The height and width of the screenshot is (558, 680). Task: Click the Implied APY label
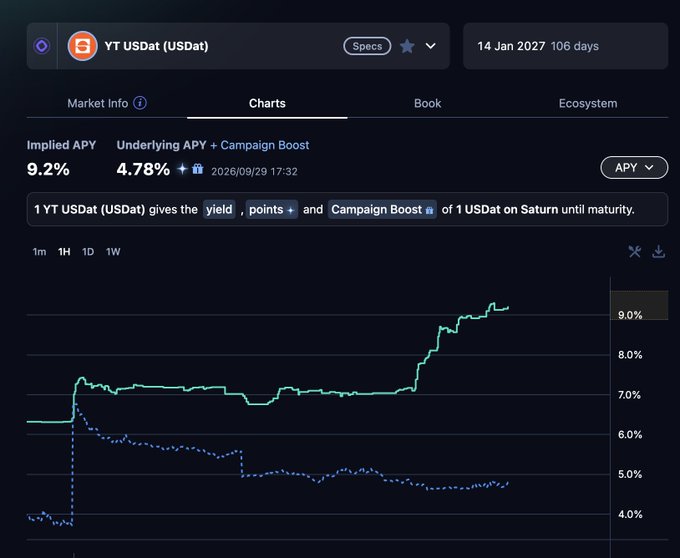click(61, 145)
